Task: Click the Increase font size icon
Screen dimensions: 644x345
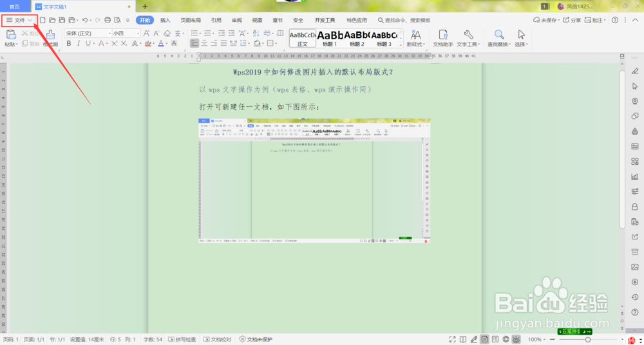Action: [x=147, y=33]
